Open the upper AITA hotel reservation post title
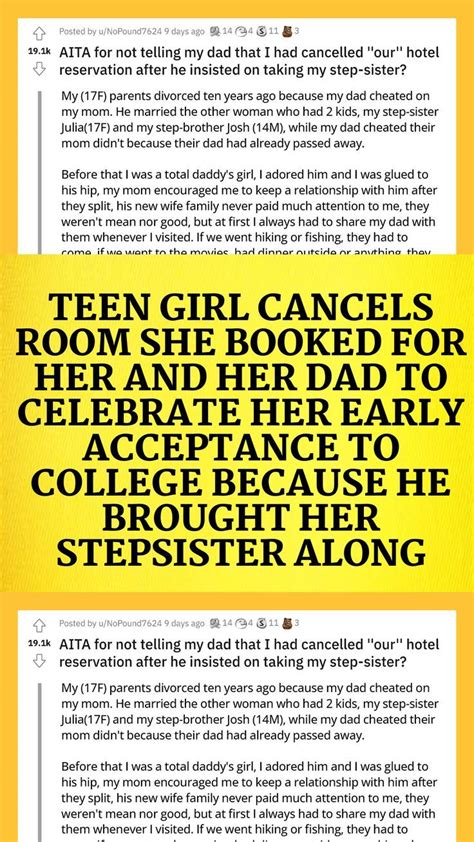The width and height of the screenshot is (474, 842). point(249,61)
